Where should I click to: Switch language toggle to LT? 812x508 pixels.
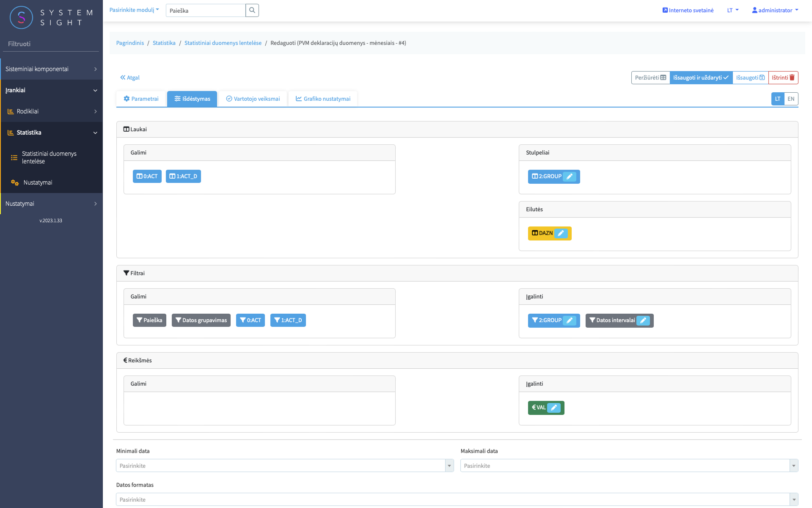[x=778, y=99]
